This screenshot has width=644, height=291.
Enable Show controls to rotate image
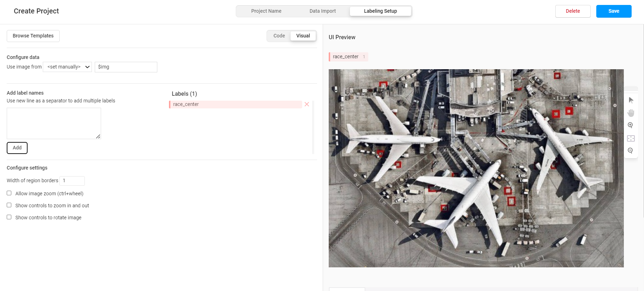[x=9, y=217]
